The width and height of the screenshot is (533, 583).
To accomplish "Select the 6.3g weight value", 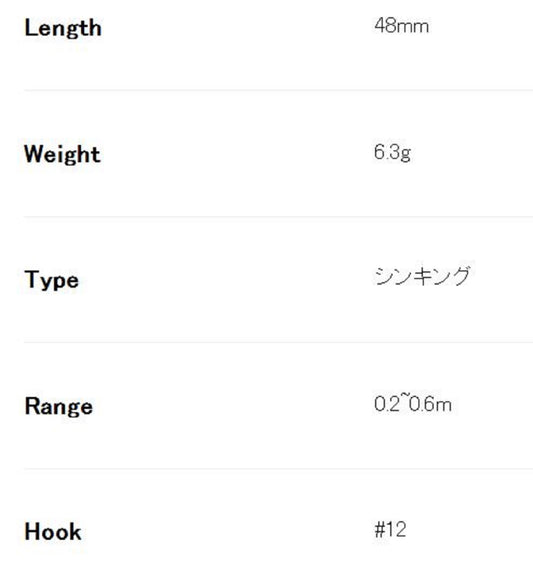I will click(392, 152).
